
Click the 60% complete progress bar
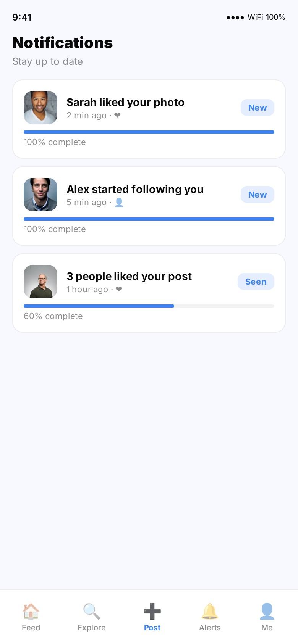[x=149, y=306]
